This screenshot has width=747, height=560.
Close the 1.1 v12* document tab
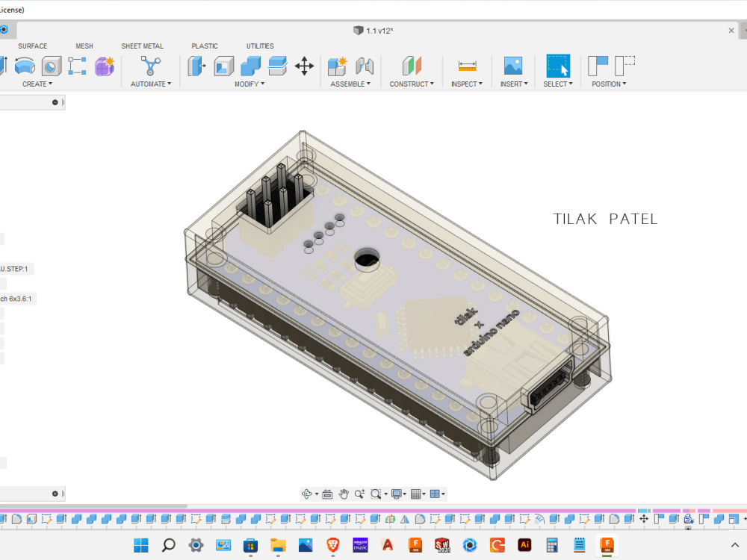[x=731, y=31]
